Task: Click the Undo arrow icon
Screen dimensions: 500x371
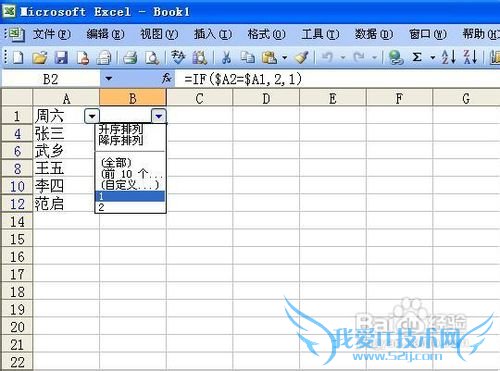Action: pyautogui.click(x=327, y=57)
